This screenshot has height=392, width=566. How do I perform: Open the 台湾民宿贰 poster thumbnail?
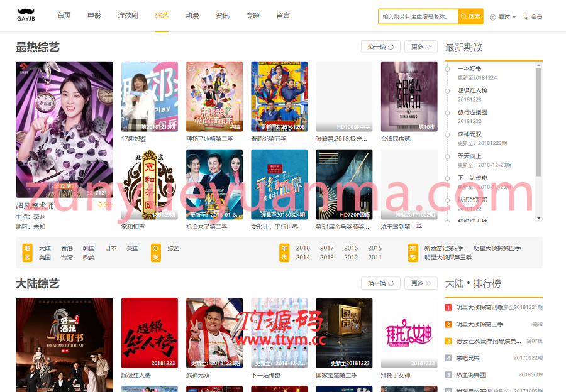pyautogui.click(x=409, y=96)
